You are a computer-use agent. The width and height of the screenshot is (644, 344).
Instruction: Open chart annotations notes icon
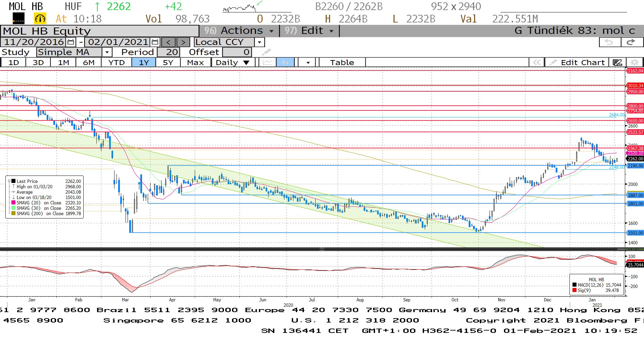617,62
